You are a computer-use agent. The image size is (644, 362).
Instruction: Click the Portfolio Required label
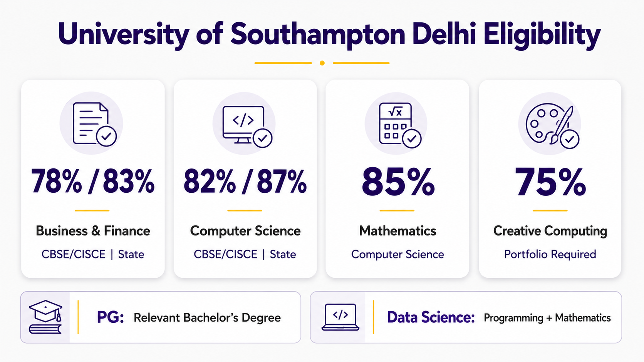550,254
